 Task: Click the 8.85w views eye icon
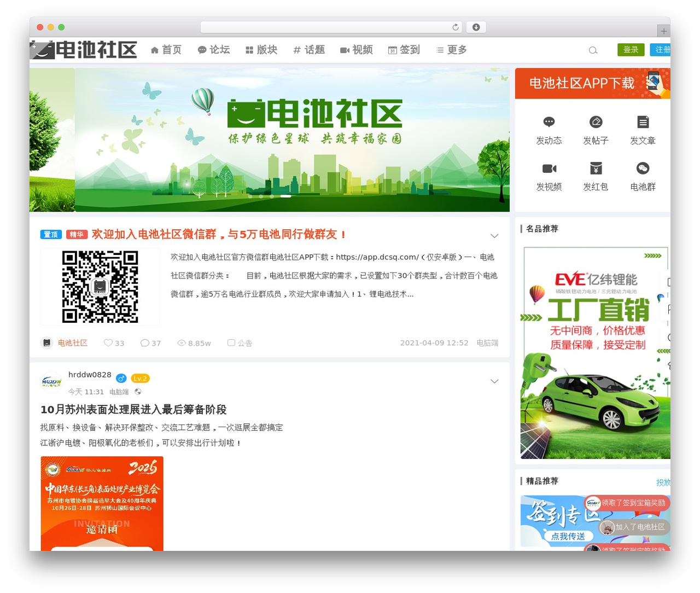[x=182, y=343]
